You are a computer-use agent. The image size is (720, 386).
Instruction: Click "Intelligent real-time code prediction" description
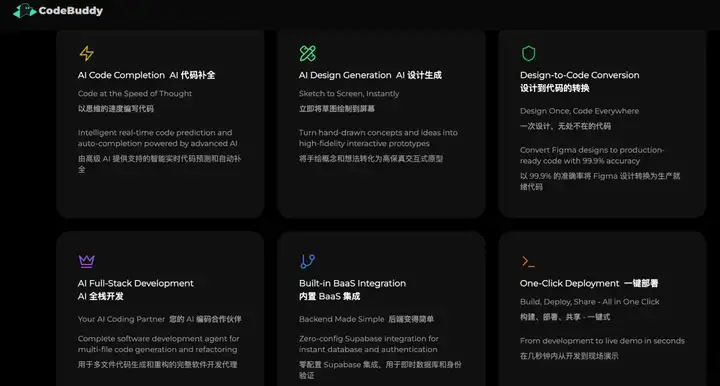tap(158, 138)
